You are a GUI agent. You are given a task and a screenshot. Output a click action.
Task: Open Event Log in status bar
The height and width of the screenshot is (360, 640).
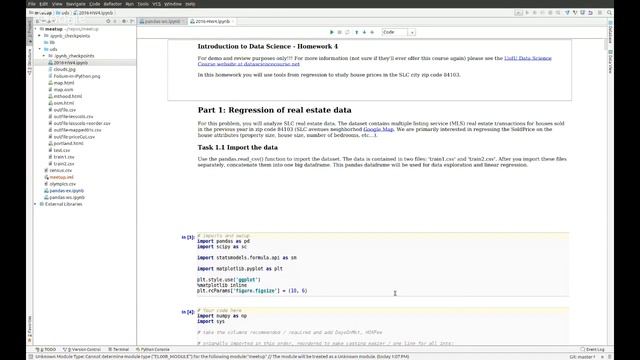pyautogui.click(x=592, y=349)
